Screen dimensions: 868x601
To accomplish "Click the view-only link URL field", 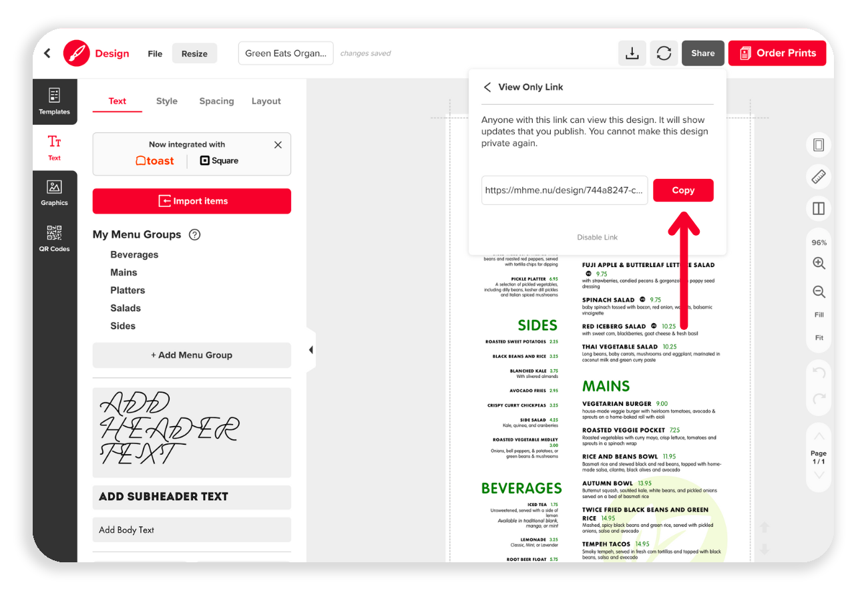I will point(564,190).
